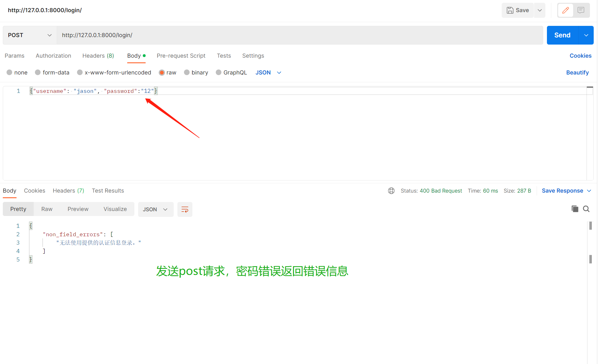Click the pencil edit icon
The image size is (599, 364).
pos(565,10)
